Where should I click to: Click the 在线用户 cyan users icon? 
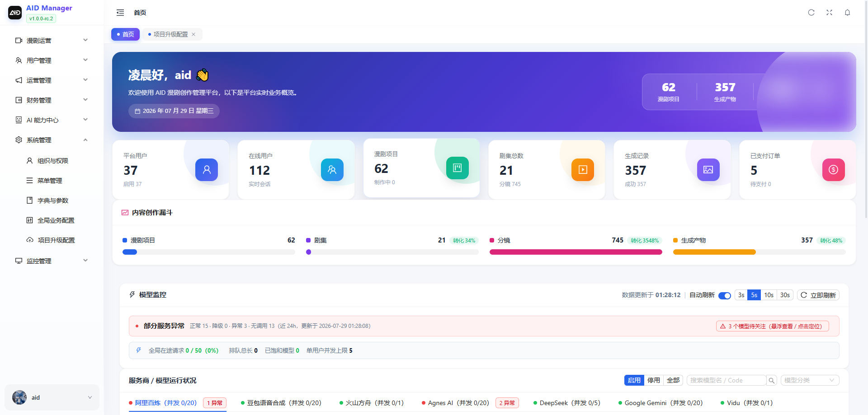point(332,170)
